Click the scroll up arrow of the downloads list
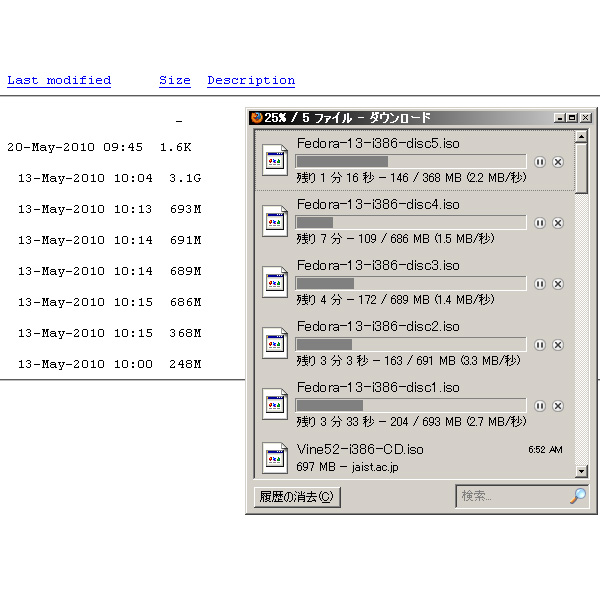Screen dimensions: 600x600 click(x=581, y=137)
